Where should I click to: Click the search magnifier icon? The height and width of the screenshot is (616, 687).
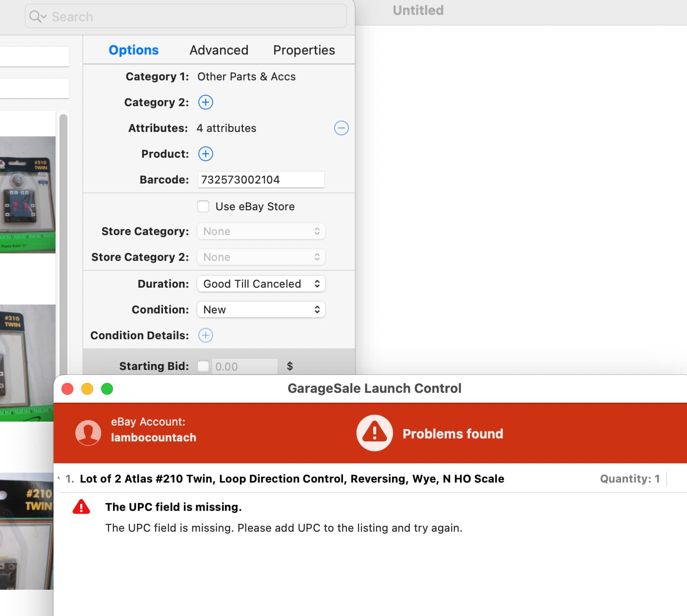(x=38, y=17)
